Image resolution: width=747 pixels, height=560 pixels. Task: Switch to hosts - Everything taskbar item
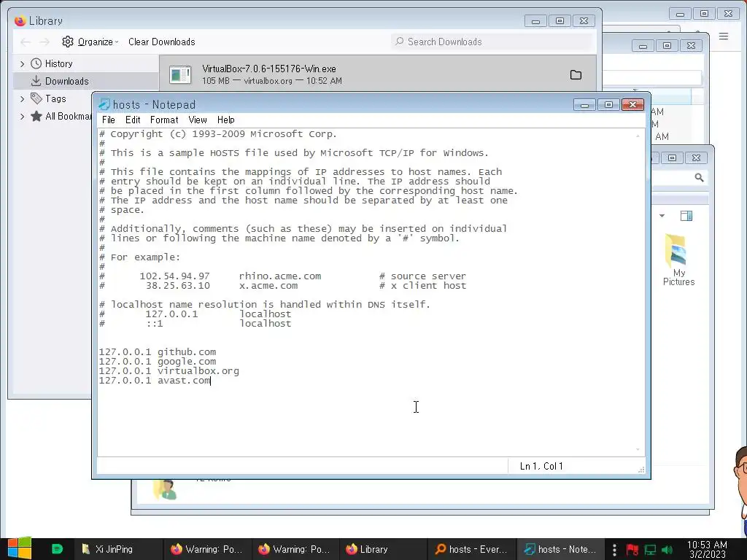[472, 549]
